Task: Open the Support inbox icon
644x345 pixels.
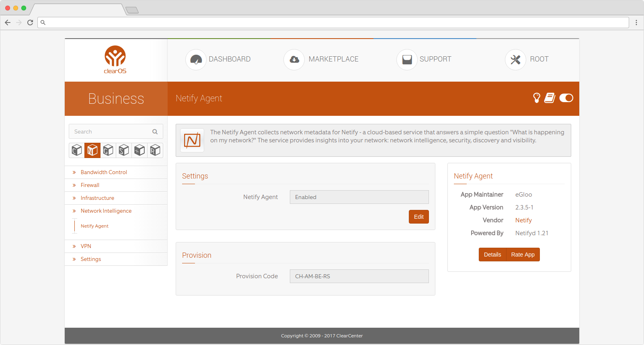Action: pyautogui.click(x=407, y=60)
